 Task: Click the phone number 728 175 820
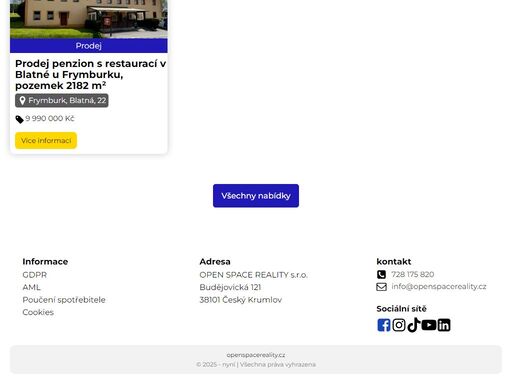point(413,274)
